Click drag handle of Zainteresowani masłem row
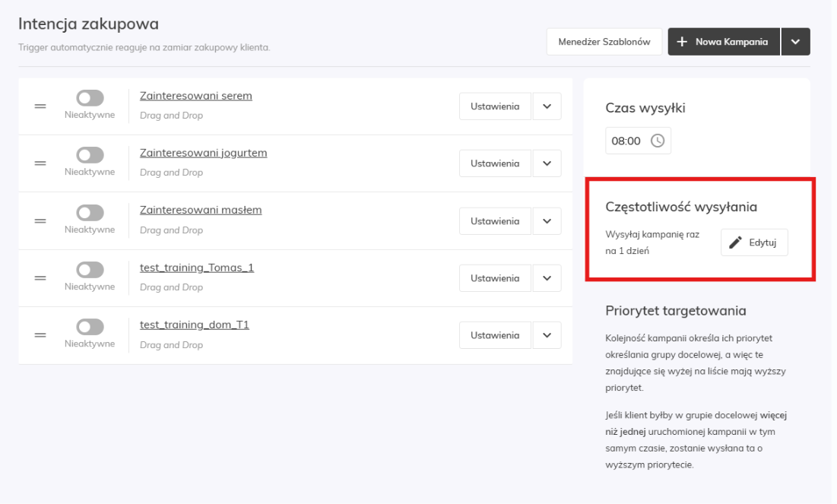The width and height of the screenshot is (837, 504). click(40, 221)
